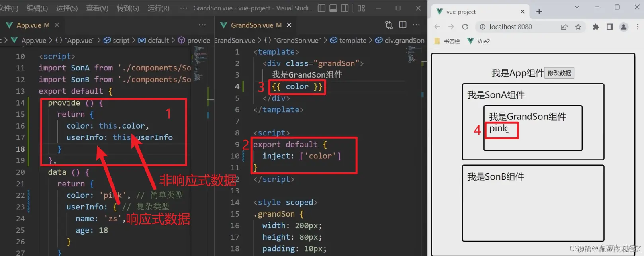The width and height of the screenshot is (644, 256).
Task: Open Chrome tab search chevron
Action: tap(577, 7)
